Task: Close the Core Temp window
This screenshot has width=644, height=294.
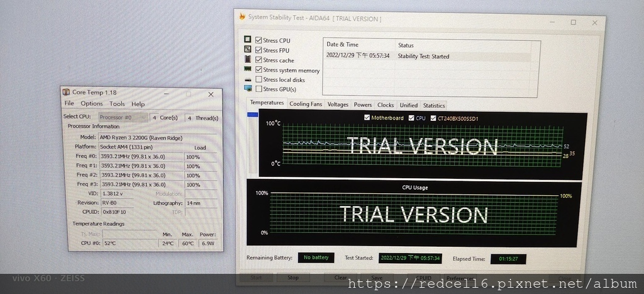Action: click(x=211, y=94)
